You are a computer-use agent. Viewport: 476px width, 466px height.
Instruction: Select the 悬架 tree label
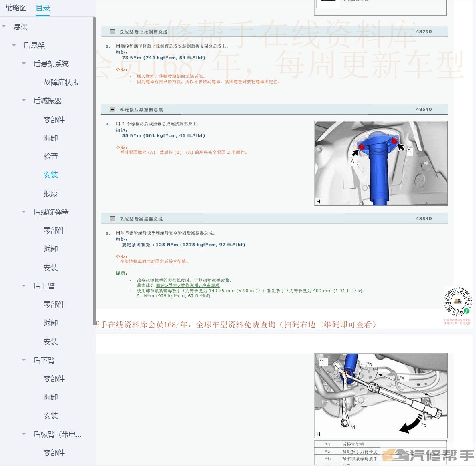21,27
